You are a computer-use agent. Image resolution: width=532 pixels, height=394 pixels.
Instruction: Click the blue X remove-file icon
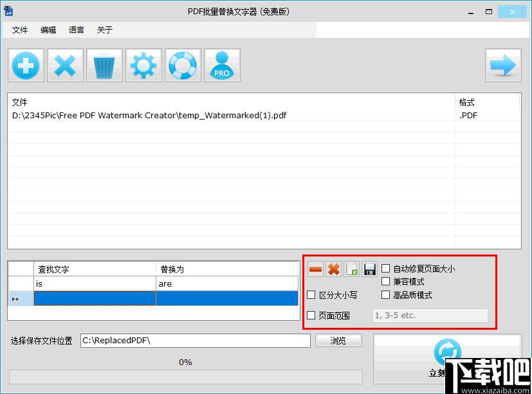(65, 66)
